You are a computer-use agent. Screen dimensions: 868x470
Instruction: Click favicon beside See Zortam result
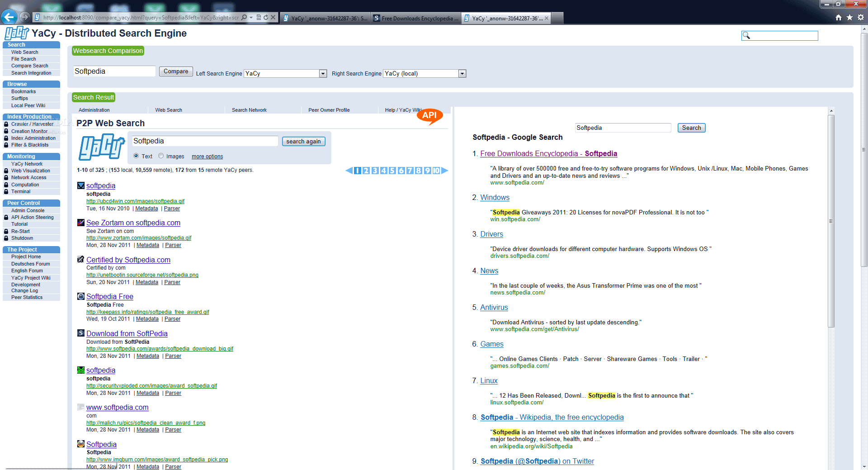[81, 223]
